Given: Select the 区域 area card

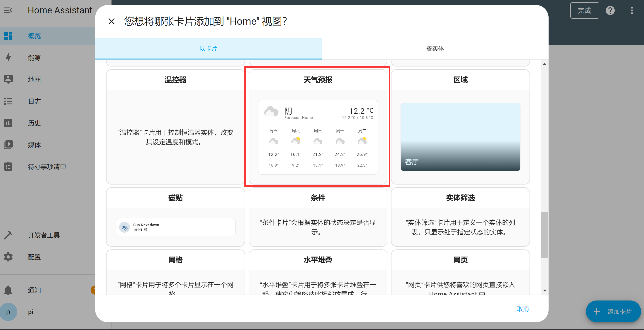Looking at the screenshot, I should 460,127.
